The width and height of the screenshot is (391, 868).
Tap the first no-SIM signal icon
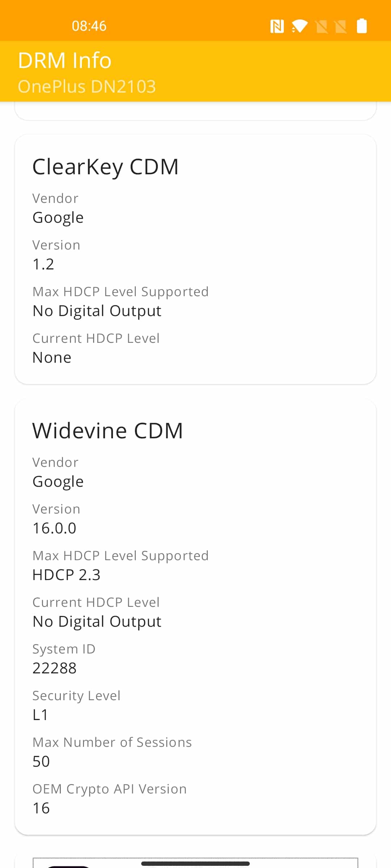pyautogui.click(x=321, y=26)
